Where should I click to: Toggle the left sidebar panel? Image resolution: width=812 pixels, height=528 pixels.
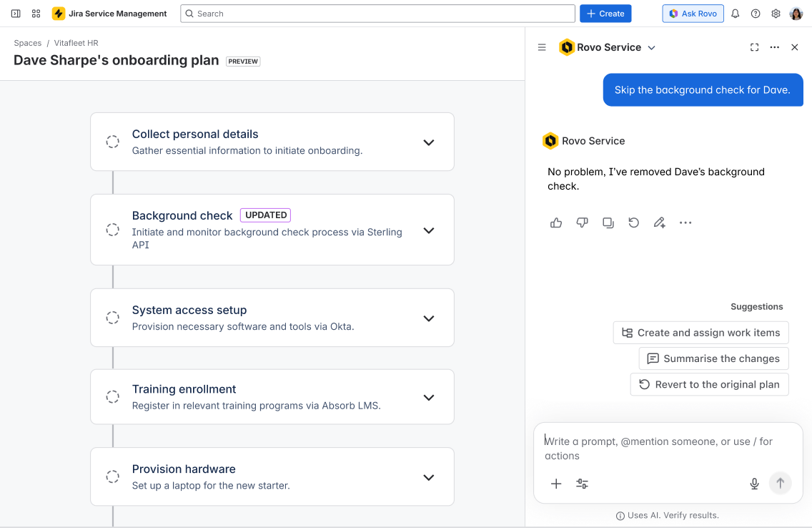point(16,14)
